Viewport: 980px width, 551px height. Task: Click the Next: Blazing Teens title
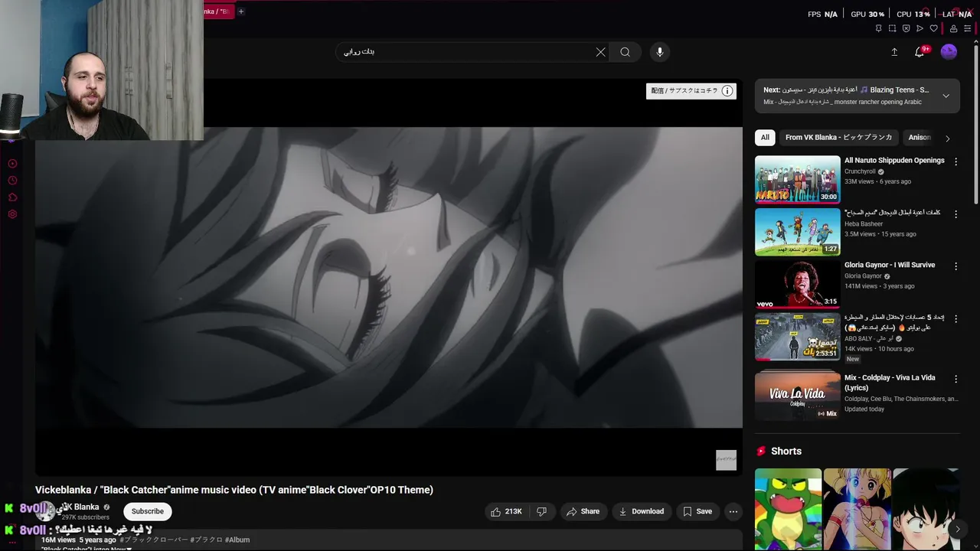point(846,90)
